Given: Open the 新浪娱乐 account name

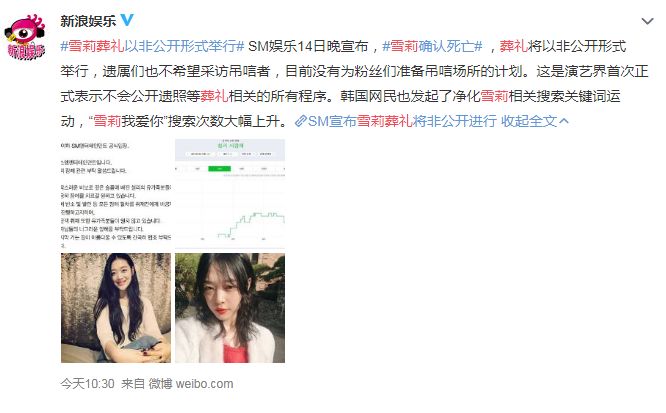Looking at the screenshot, I should point(88,20).
